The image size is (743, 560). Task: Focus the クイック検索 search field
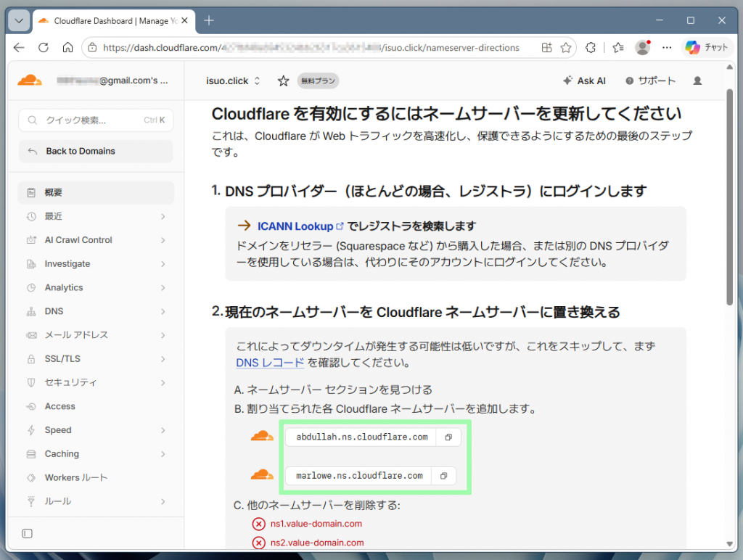[96, 120]
